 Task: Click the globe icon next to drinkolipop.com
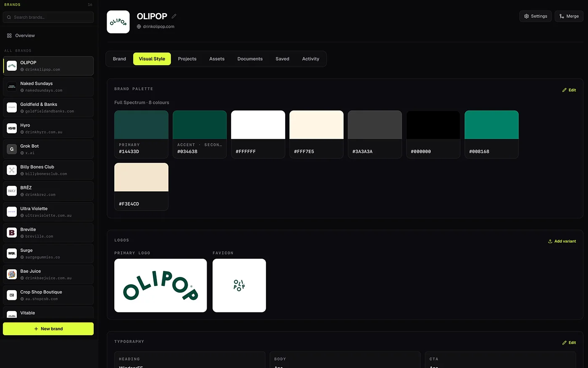pyautogui.click(x=139, y=26)
